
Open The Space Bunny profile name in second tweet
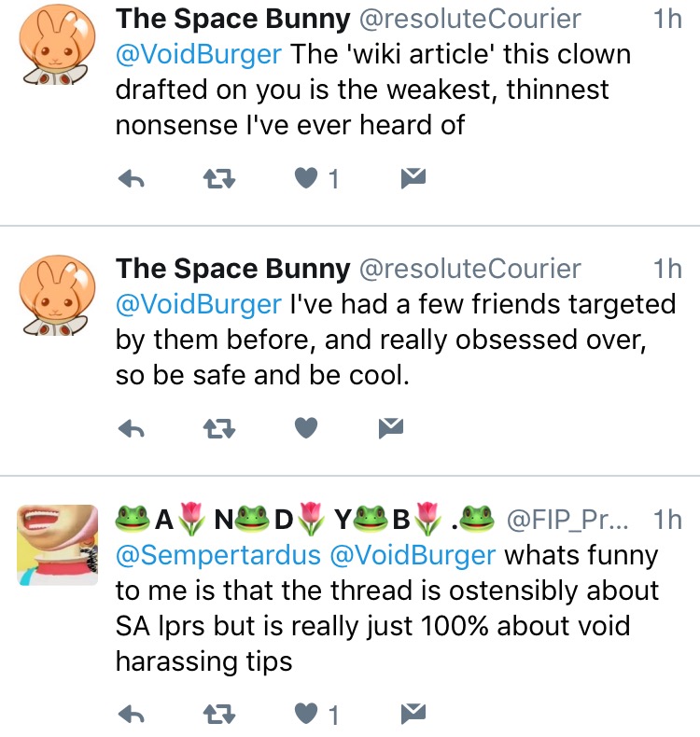[233, 269]
